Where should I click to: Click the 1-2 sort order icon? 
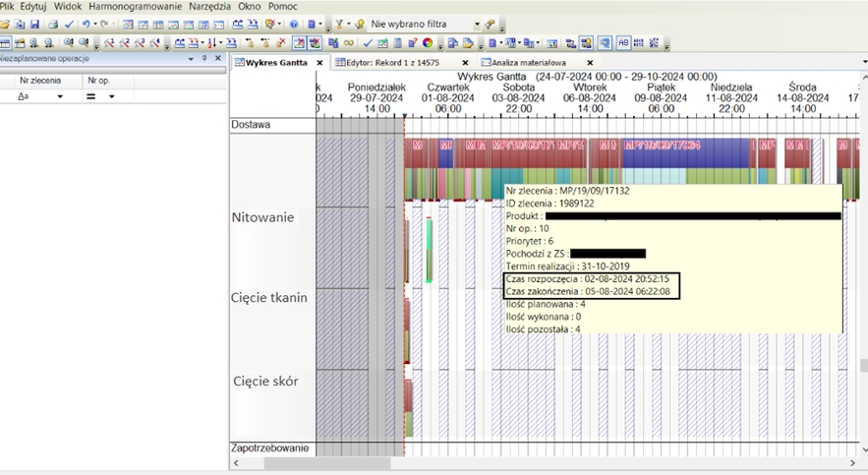coord(211,42)
